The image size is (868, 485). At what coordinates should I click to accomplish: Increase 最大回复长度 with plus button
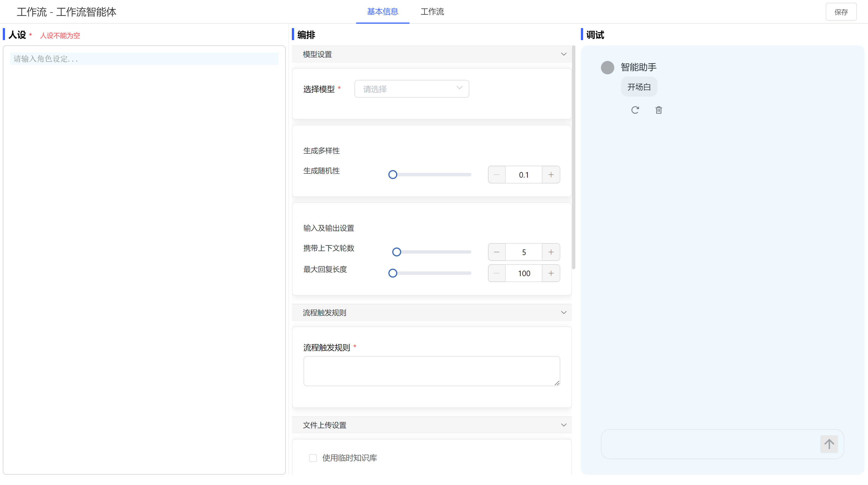[x=551, y=273]
